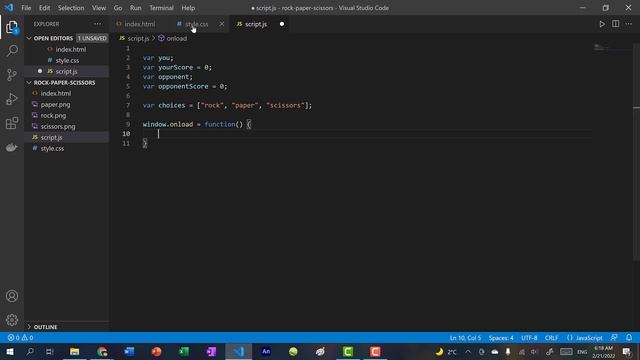Click the editor minimap

pos(611,48)
